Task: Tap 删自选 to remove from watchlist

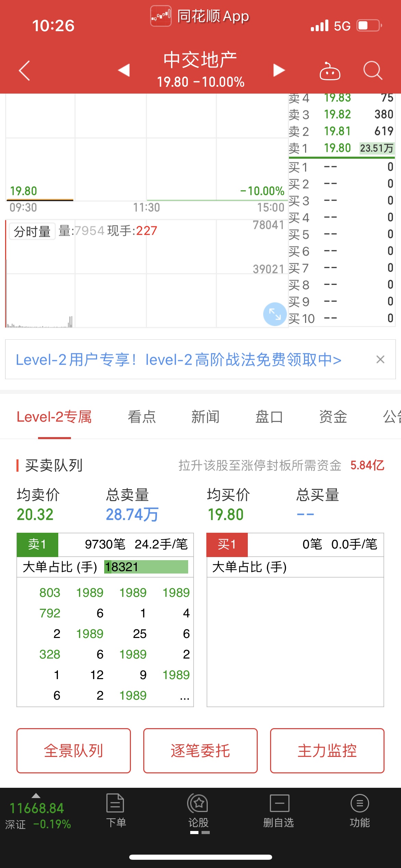Action: point(279,810)
